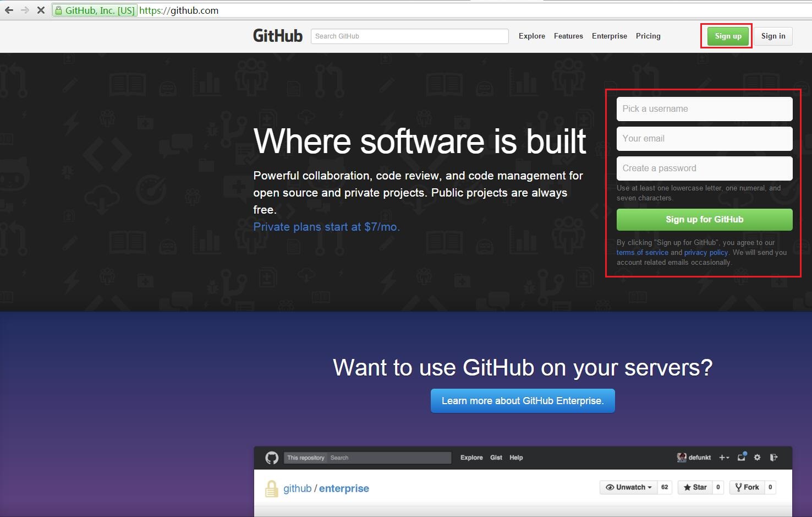812x517 pixels.
Task: Focus the Pick a username field
Action: coord(705,109)
